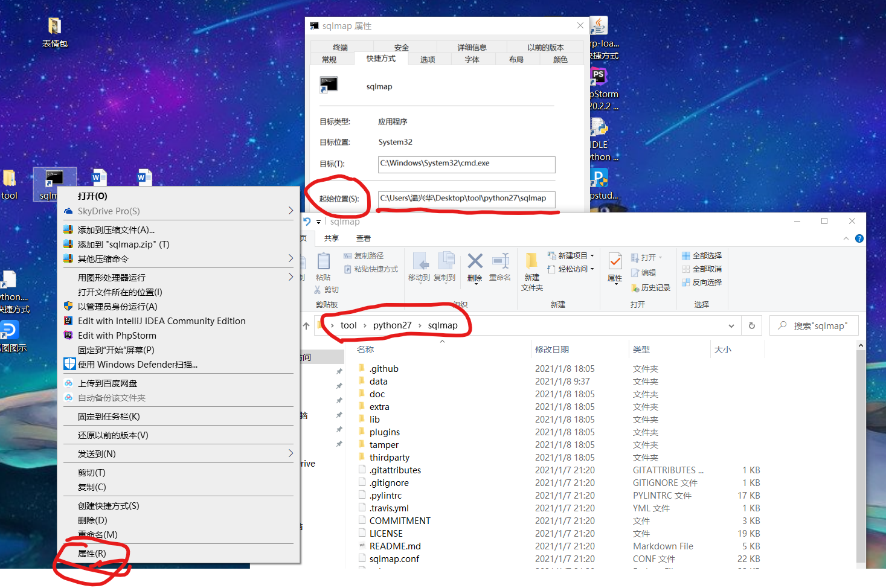The image size is (886, 588).
Task: Select the tamper folder in file list
Action: [x=384, y=445]
